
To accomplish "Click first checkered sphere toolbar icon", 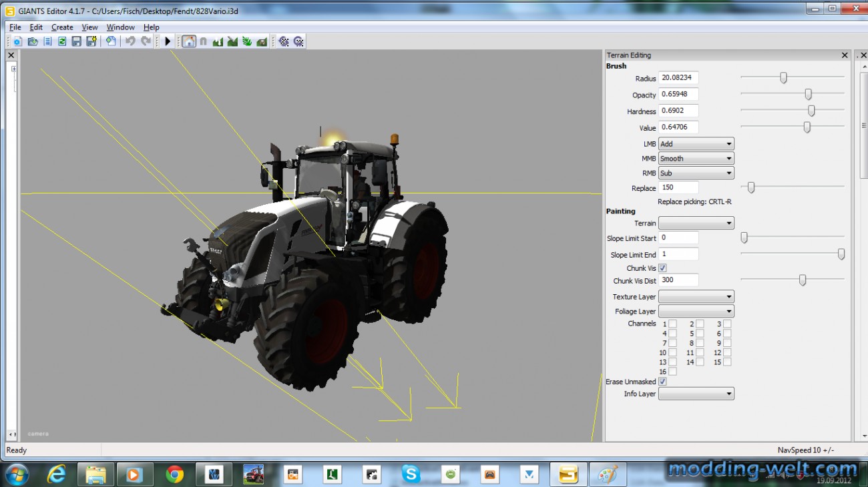I will [284, 41].
